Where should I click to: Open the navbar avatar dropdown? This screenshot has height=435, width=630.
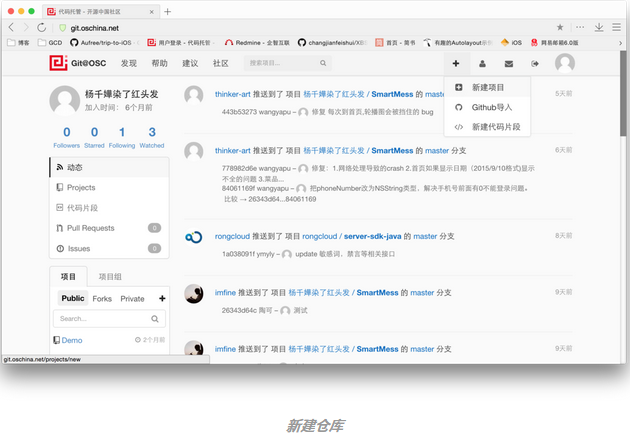click(x=565, y=63)
